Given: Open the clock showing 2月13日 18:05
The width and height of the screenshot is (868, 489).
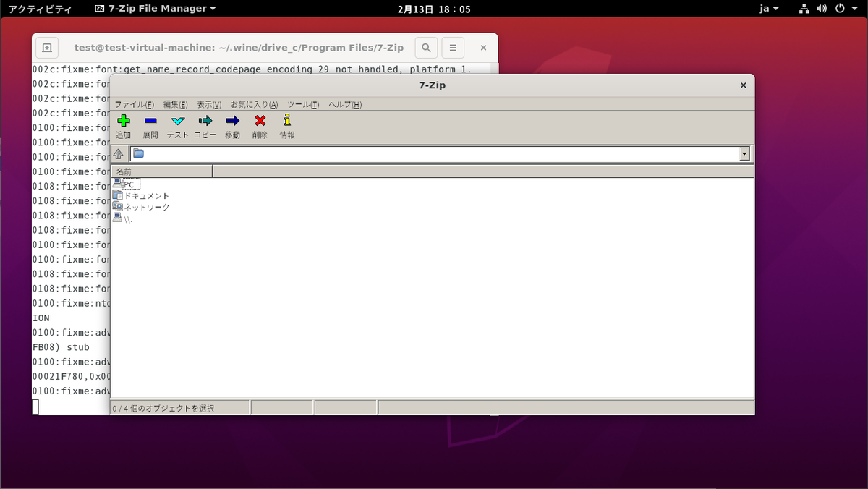Looking at the screenshot, I should [x=434, y=9].
